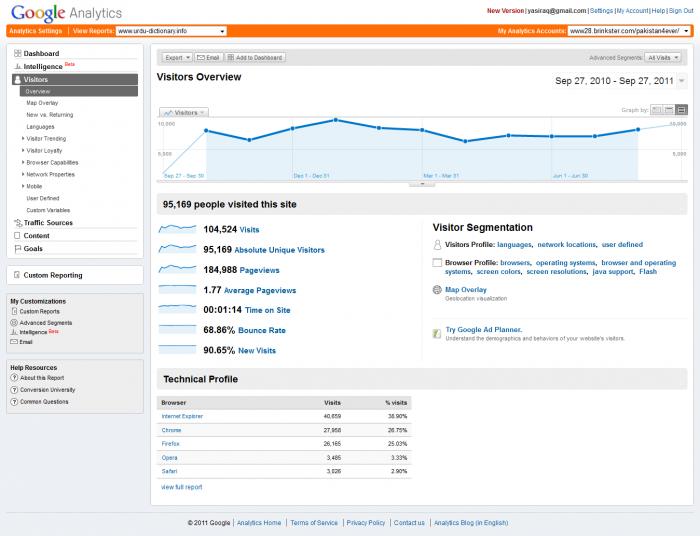Open the date range selector arrow
Image resolution: width=700 pixels, height=536 pixels.
pyautogui.click(x=681, y=81)
